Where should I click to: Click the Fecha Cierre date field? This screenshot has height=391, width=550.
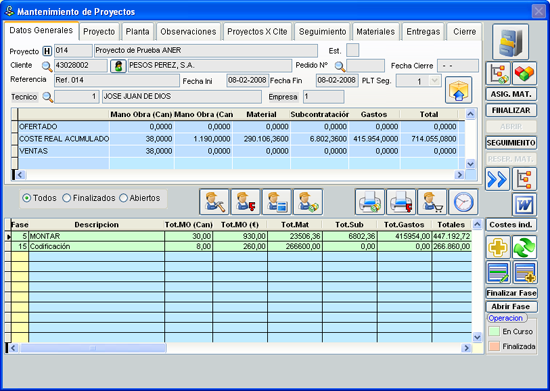pyautogui.click(x=458, y=66)
